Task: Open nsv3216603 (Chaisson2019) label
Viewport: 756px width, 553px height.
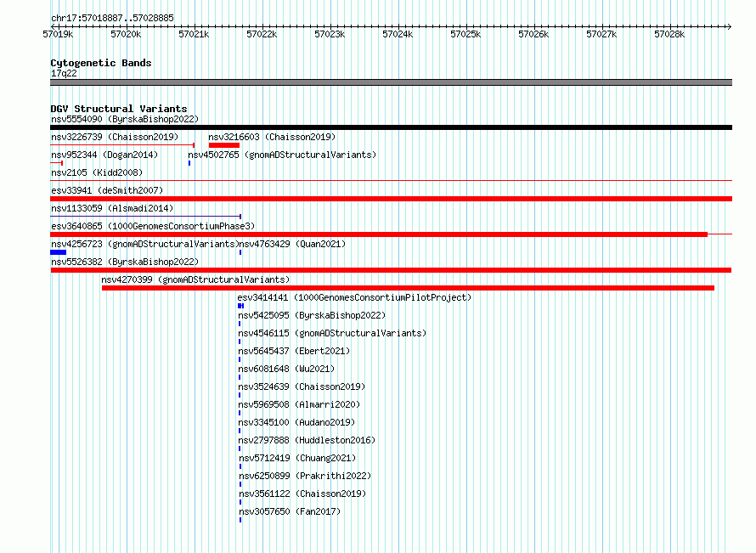Action: tap(272, 137)
